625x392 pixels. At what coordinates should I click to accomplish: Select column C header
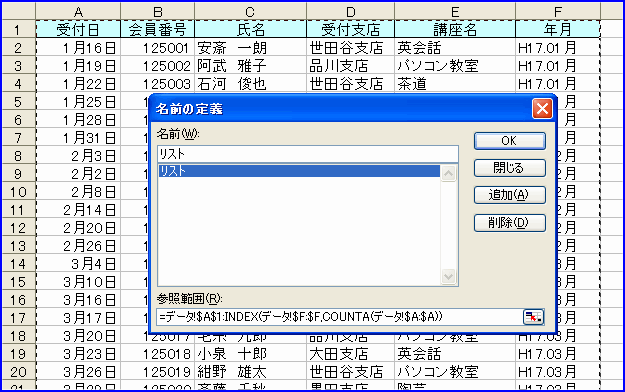250,11
